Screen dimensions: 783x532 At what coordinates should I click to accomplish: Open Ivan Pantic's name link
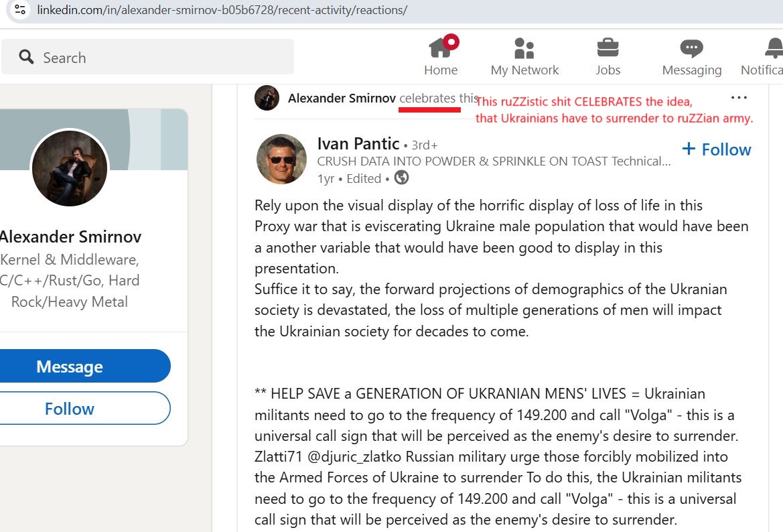(x=358, y=144)
